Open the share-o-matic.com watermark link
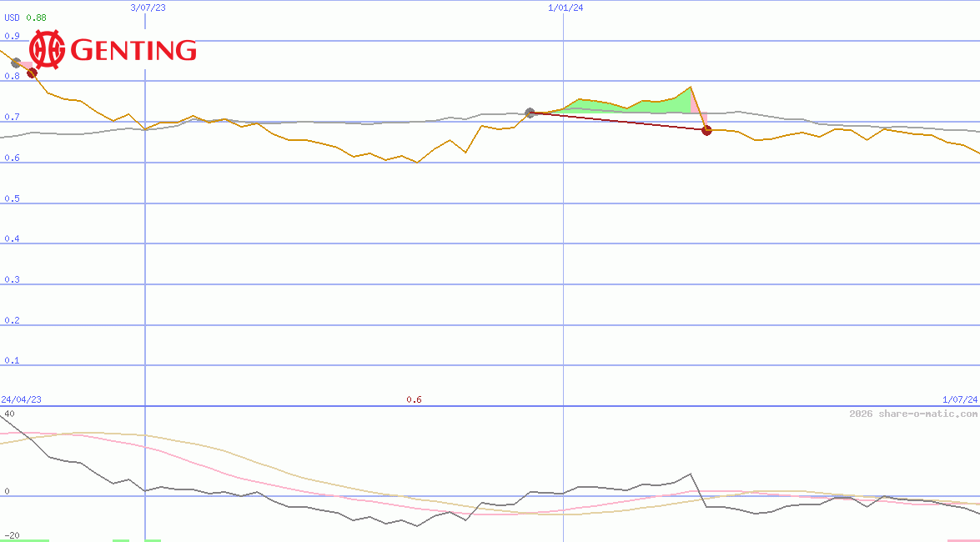The image size is (980, 542). [x=913, y=414]
